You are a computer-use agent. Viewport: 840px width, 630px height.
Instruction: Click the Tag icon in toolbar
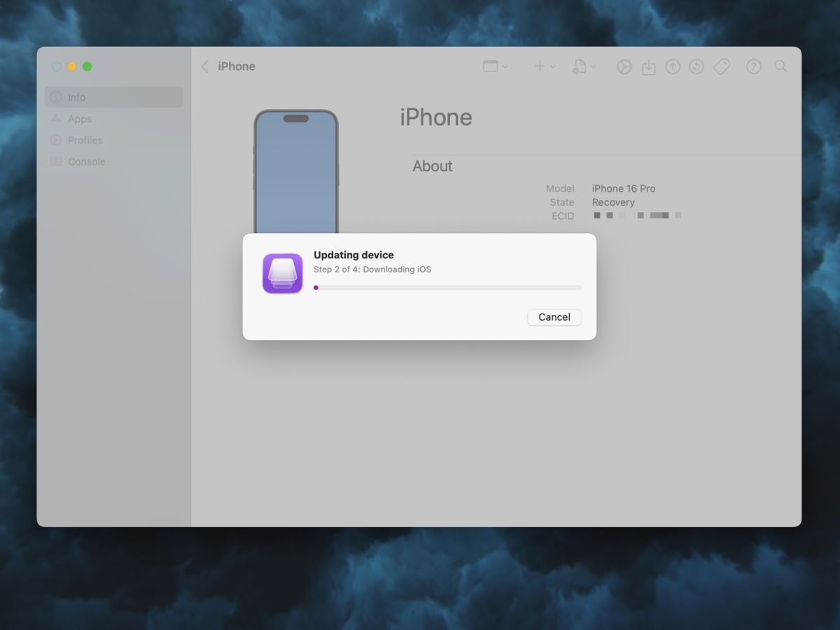tap(722, 66)
